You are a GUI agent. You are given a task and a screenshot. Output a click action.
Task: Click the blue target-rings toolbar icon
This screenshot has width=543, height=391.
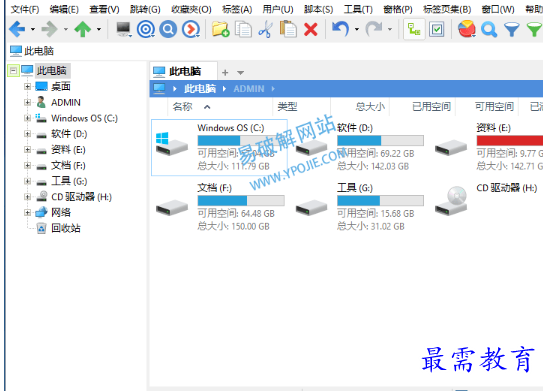tap(146, 29)
